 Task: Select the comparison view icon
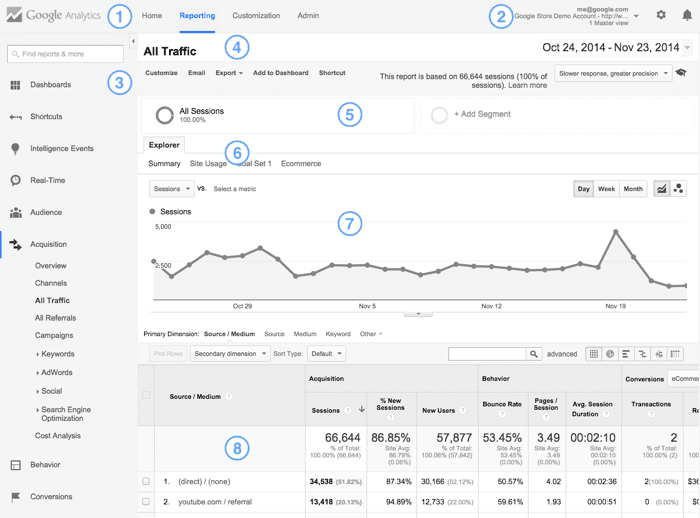point(642,354)
